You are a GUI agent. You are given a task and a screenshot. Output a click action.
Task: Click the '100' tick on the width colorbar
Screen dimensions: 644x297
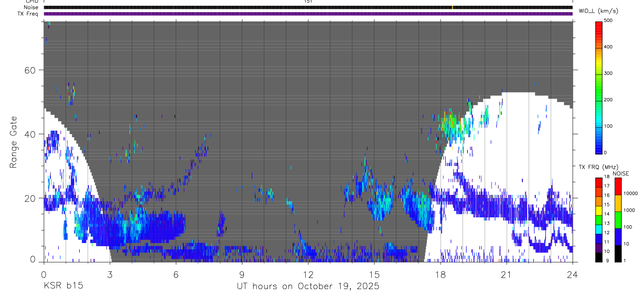(609, 126)
